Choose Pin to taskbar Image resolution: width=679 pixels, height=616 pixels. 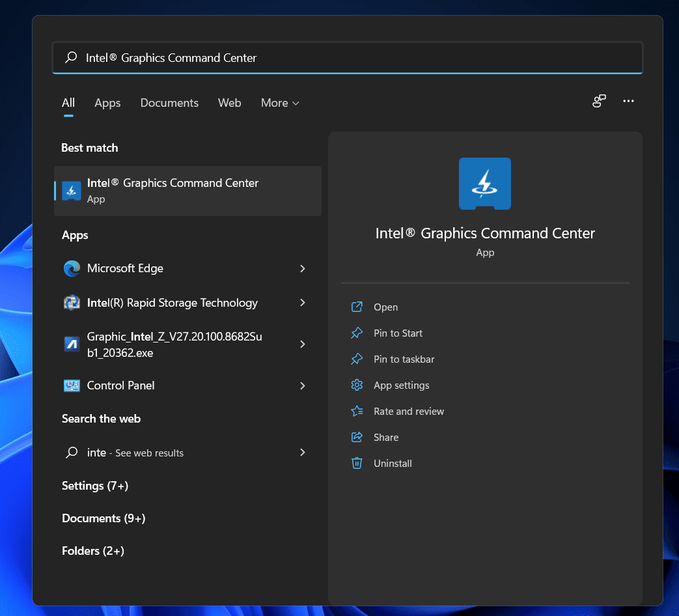[404, 359]
